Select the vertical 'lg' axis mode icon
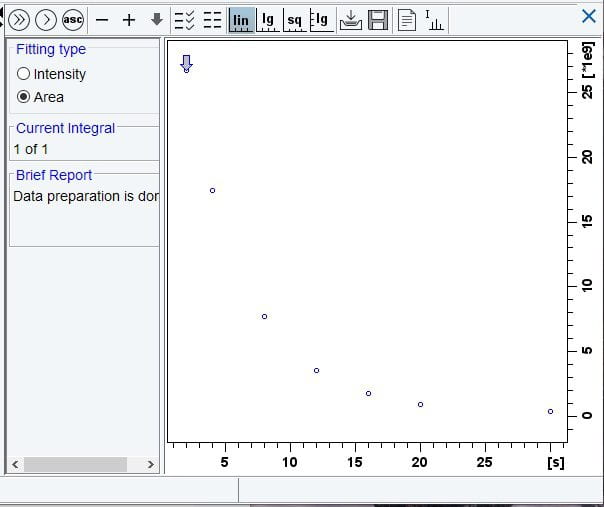Screen dimensions: 604x507 coord(321,20)
